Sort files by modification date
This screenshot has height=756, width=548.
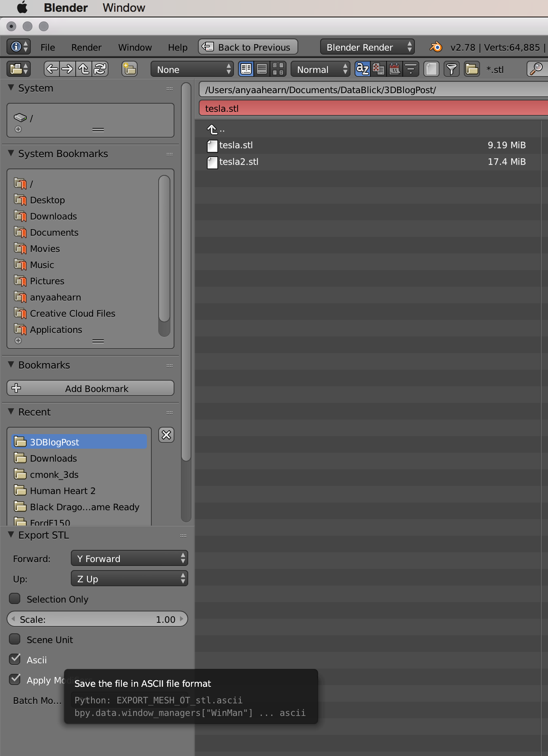[x=395, y=69]
